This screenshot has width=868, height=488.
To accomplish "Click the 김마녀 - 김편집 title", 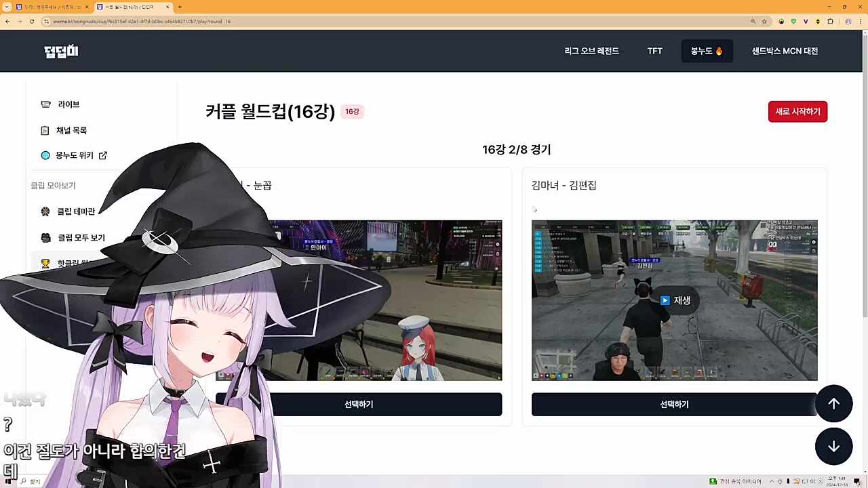I will click(564, 185).
